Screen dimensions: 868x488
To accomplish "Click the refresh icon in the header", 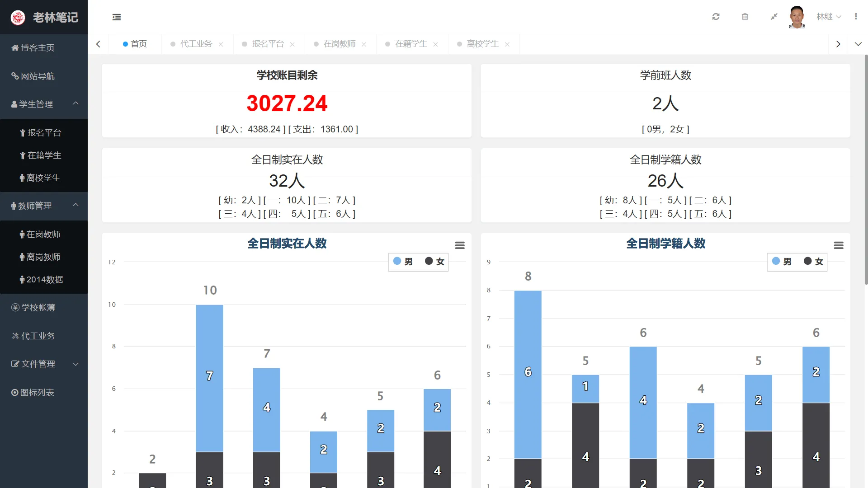I will tap(716, 17).
